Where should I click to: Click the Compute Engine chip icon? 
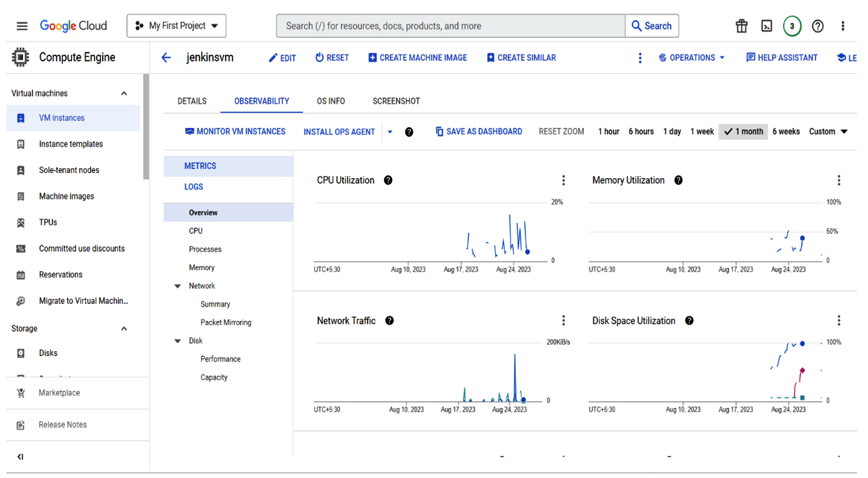click(x=20, y=57)
